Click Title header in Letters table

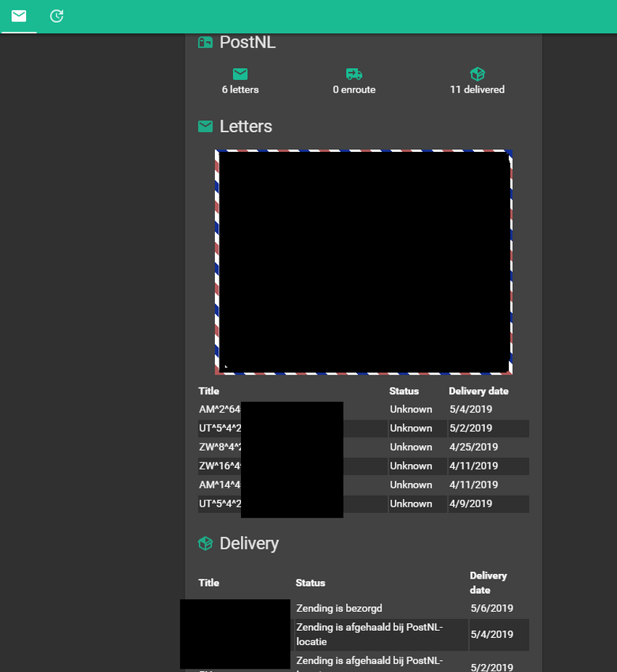(x=209, y=391)
